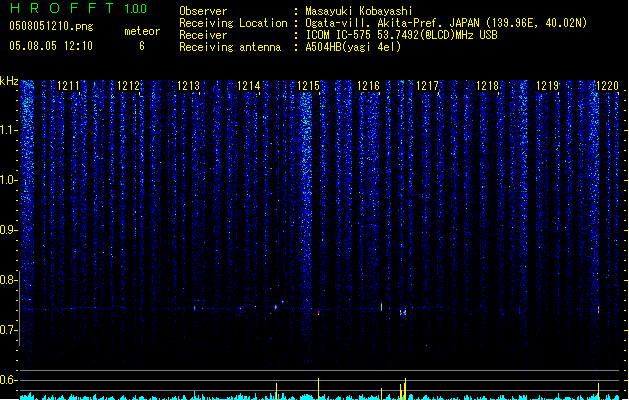Click the yellow power spike below 1220
629x400 pixels.
coord(599,391)
